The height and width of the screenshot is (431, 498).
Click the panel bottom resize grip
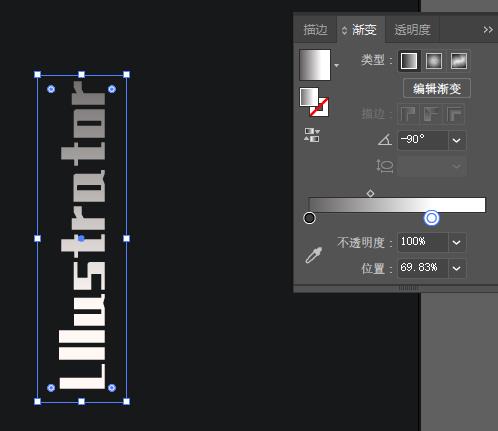[409, 288]
